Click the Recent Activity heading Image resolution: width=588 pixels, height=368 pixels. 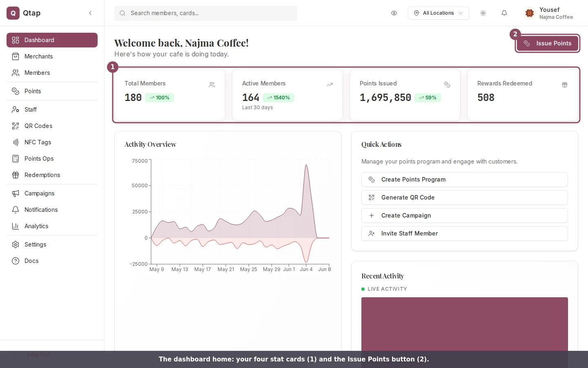click(x=383, y=276)
